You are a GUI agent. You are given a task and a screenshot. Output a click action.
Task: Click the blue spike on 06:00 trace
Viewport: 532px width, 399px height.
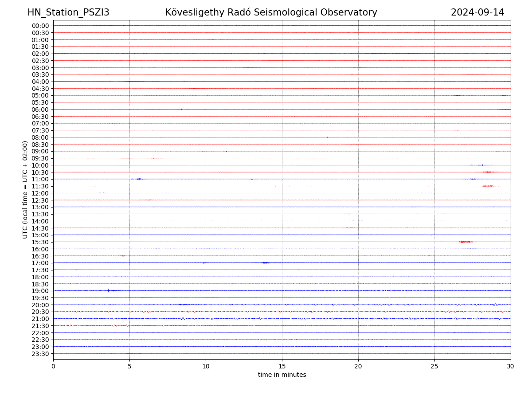coord(181,109)
